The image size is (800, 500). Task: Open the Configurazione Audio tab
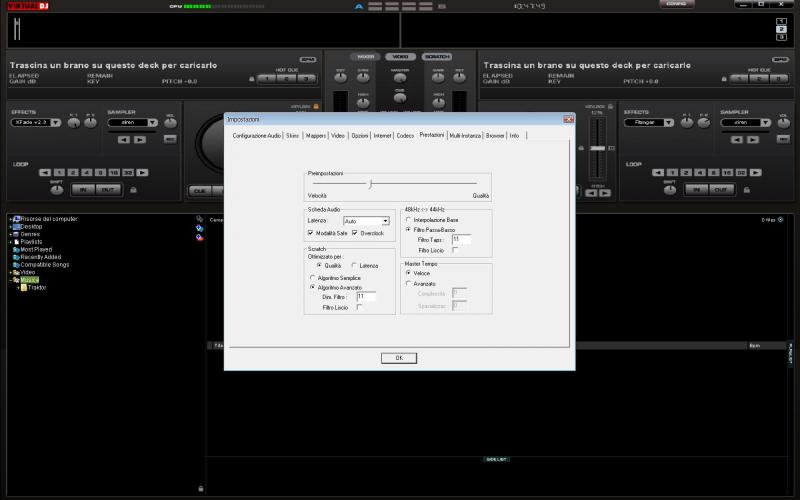pyautogui.click(x=257, y=136)
